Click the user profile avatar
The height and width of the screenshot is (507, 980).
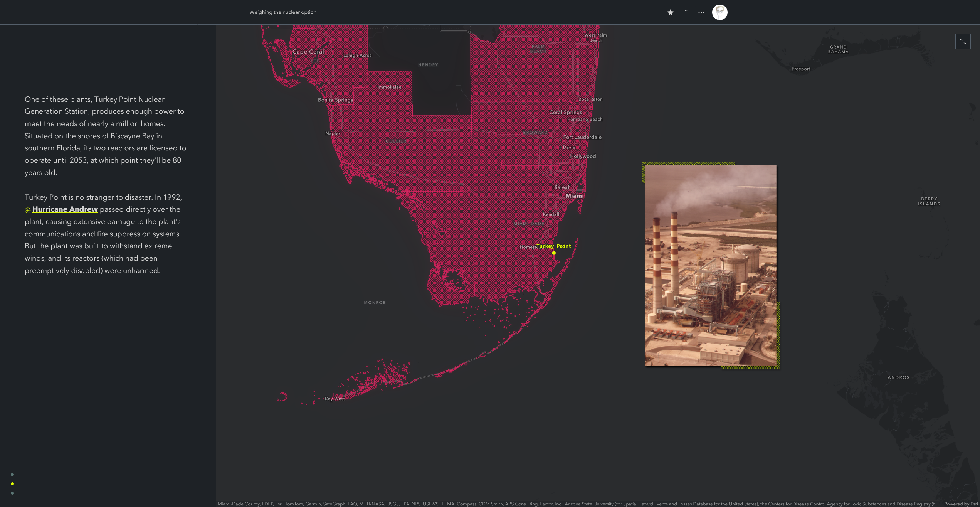click(719, 12)
